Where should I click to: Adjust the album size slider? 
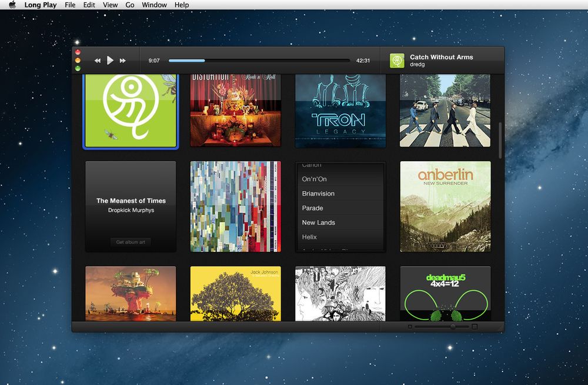453,327
